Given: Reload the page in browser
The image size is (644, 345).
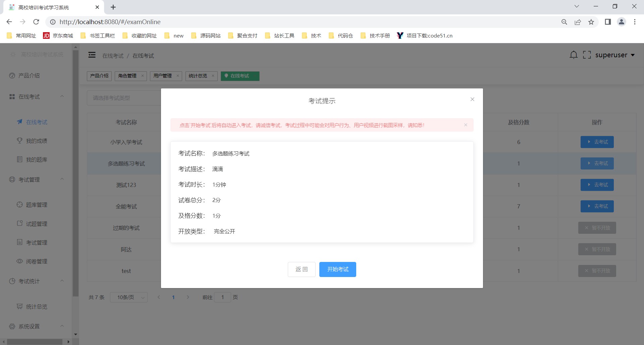Looking at the screenshot, I should click(36, 22).
